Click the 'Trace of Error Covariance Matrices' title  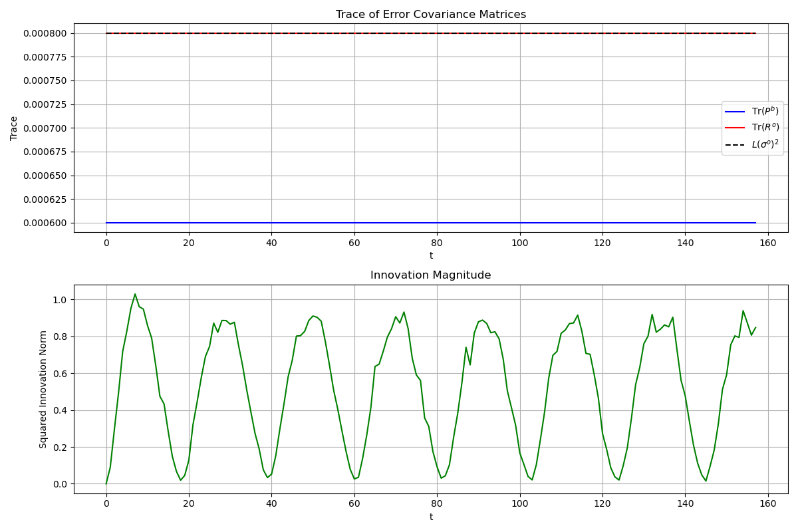[x=431, y=15]
